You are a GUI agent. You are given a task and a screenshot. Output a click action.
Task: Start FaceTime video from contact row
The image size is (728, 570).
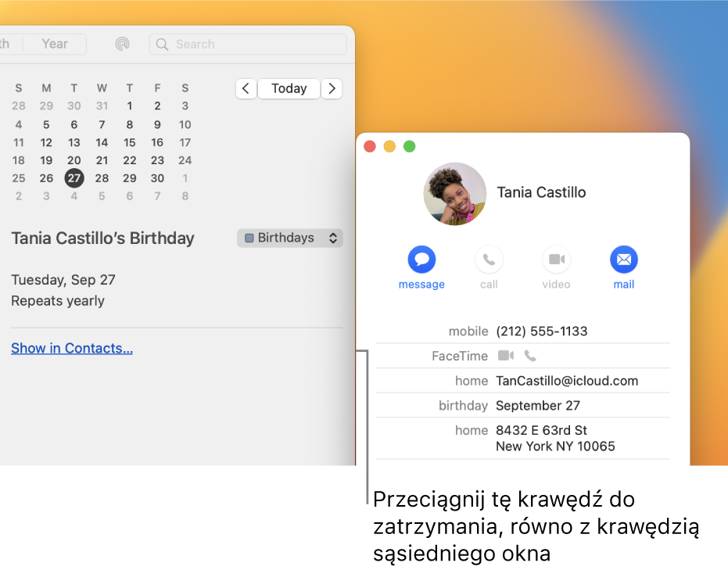click(x=506, y=356)
